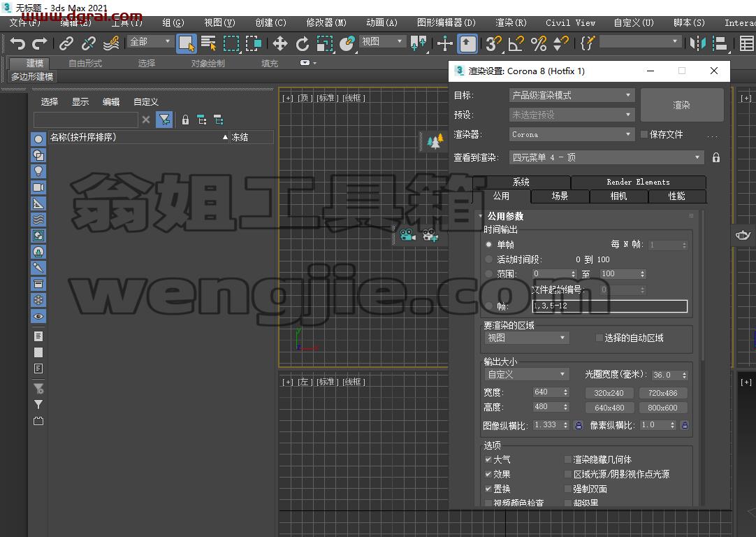The image size is (756, 537).
Task: Open the 查看到渲染 viewport dropdown
Action: pos(606,157)
